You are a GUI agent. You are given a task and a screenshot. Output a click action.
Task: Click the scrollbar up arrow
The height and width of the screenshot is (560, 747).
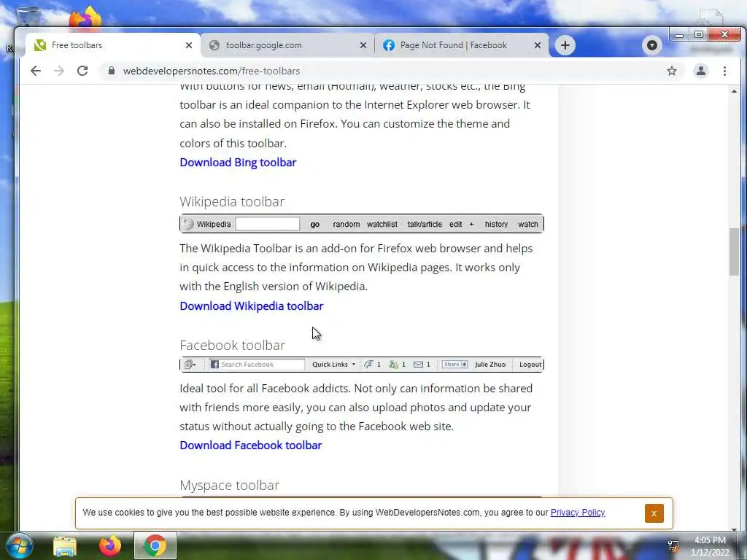[734, 91]
